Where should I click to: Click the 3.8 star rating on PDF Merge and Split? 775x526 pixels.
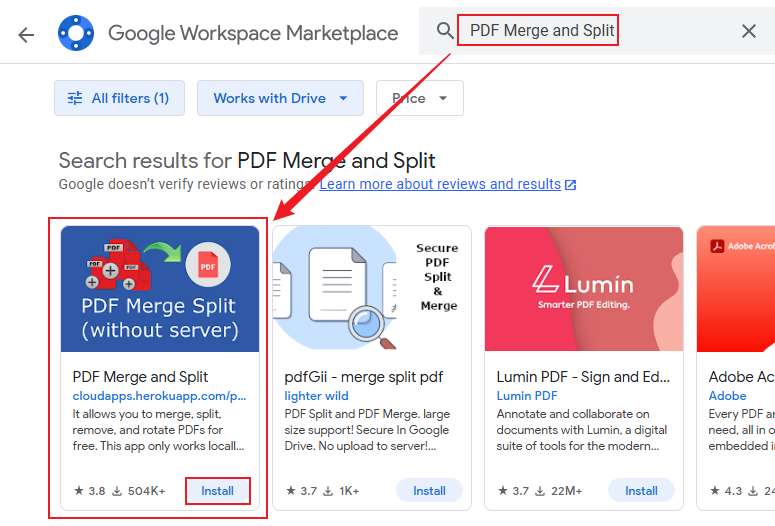(89, 491)
